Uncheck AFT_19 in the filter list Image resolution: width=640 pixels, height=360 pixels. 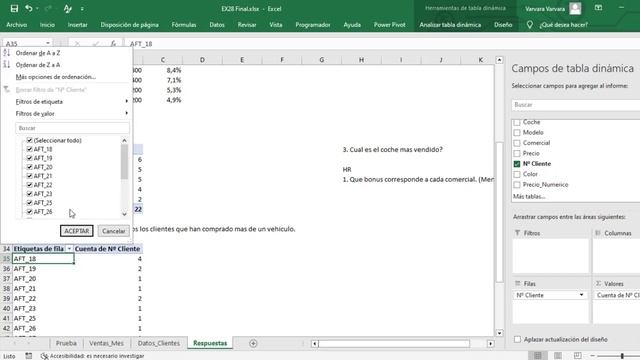(x=29, y=158)
